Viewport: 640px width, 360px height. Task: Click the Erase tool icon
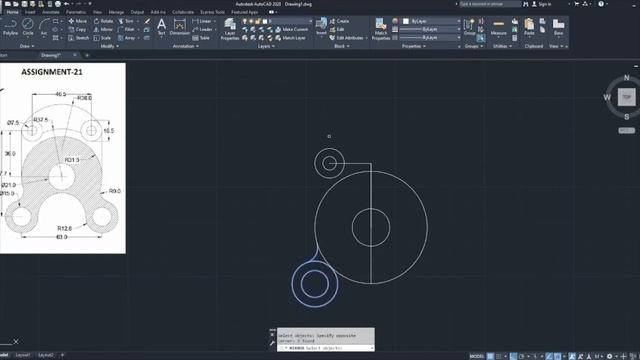147,21
